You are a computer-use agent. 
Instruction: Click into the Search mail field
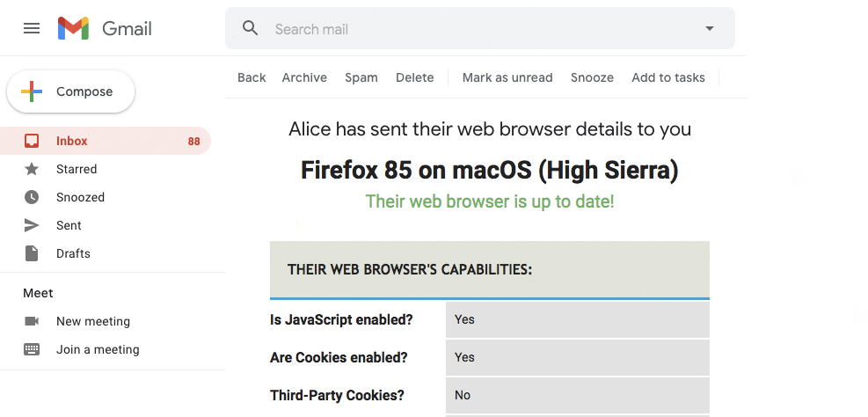pyautogui.click(x=479, y=28)
